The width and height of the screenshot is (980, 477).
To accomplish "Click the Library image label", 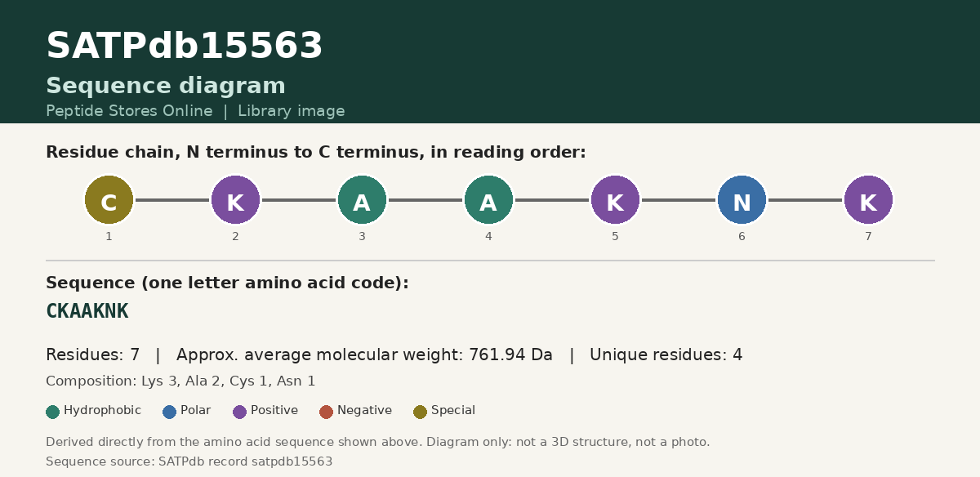I will pyautogui.click(x=292, y=111).
